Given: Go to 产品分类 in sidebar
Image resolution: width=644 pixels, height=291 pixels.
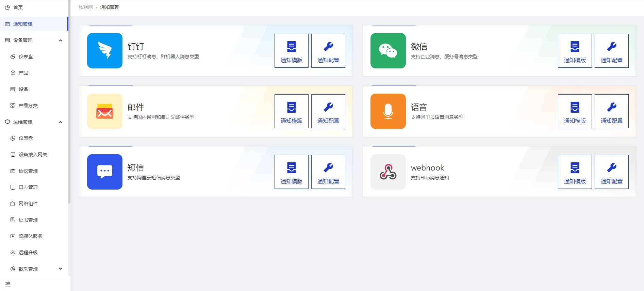Looking at the screenshot, I should (x=28, y=106).
